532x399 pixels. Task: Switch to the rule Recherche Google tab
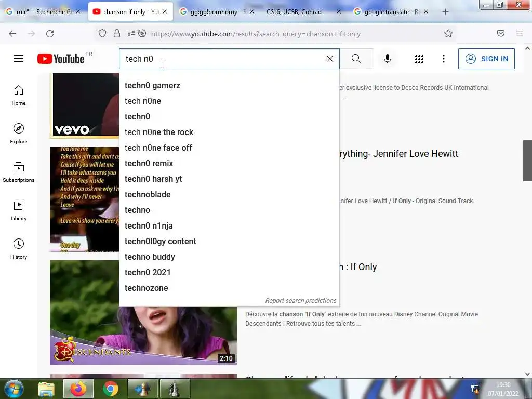pos(43,12)
